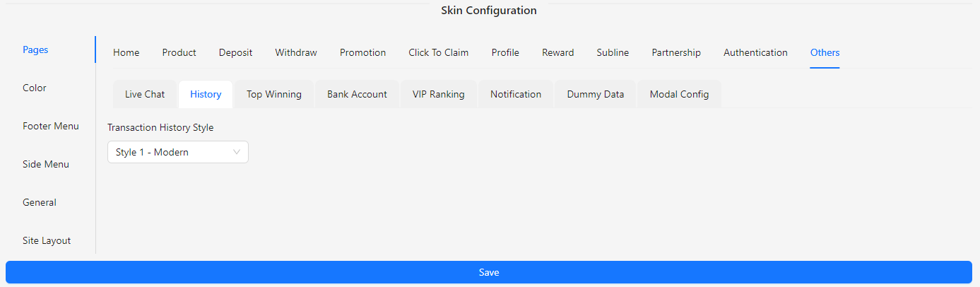This screenshot has height=287, width=980.
Task: Show the Dummy Data tab
Action: [596, 94]
